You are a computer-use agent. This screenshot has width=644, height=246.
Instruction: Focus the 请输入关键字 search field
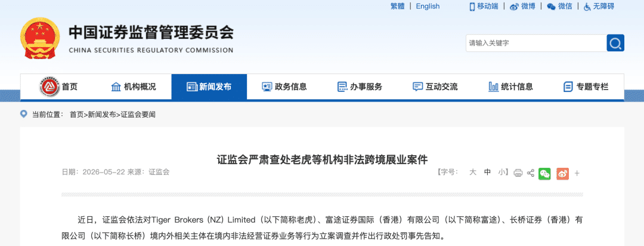coord(536,43)
